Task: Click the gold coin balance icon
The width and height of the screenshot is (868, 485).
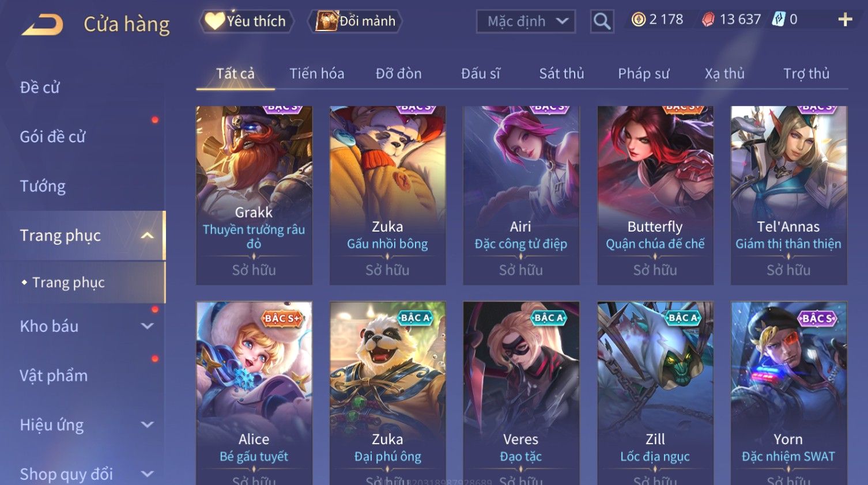Action: tap(638, 20)
